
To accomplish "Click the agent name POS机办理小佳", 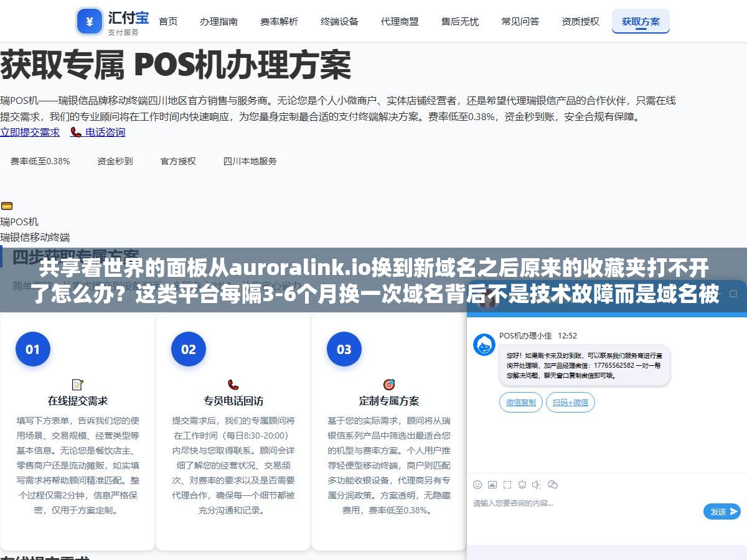I will pyautogui.click(x=525, y=335).
